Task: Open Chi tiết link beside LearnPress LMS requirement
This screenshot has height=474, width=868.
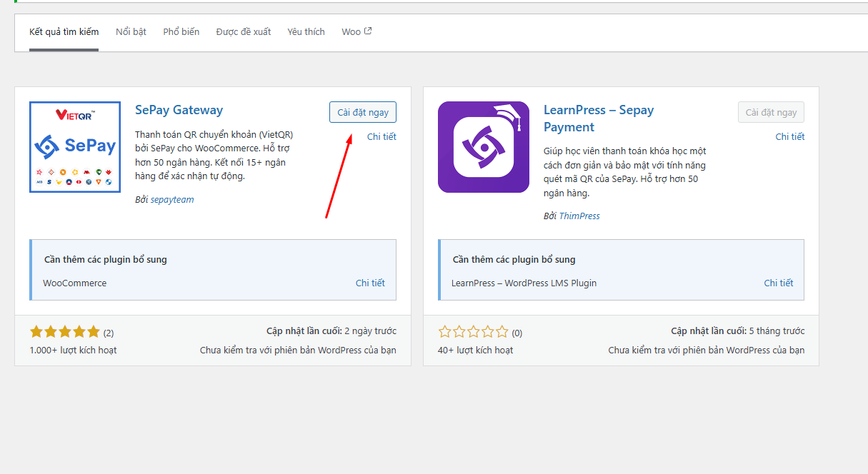Action: point(779,283)
